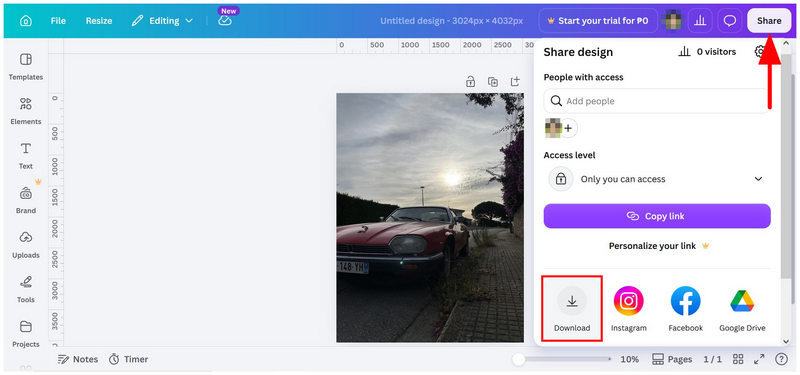This screenshot has width=800, height=375.
Task: Duplicate the page icon above canvas
Action: pos(493,82)
